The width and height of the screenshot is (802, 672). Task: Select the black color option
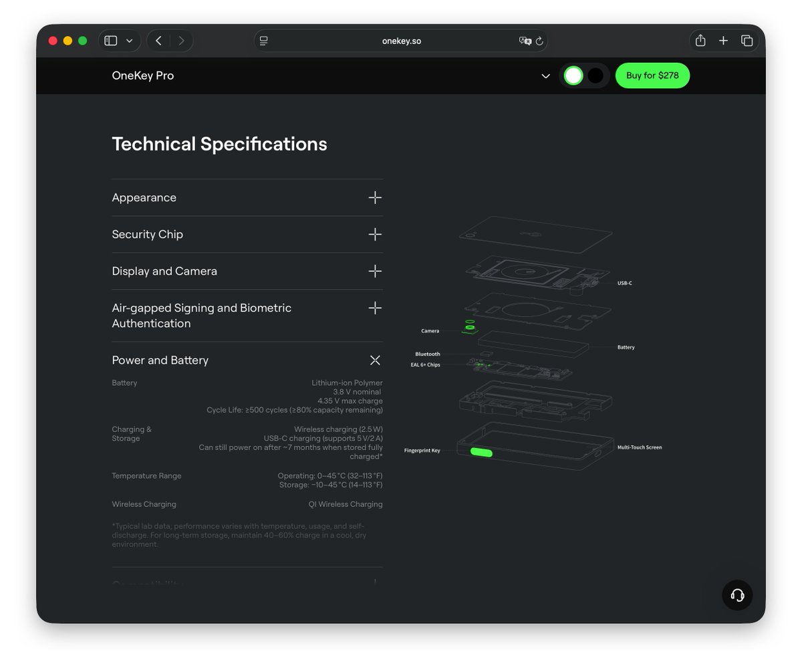point(595,76)
